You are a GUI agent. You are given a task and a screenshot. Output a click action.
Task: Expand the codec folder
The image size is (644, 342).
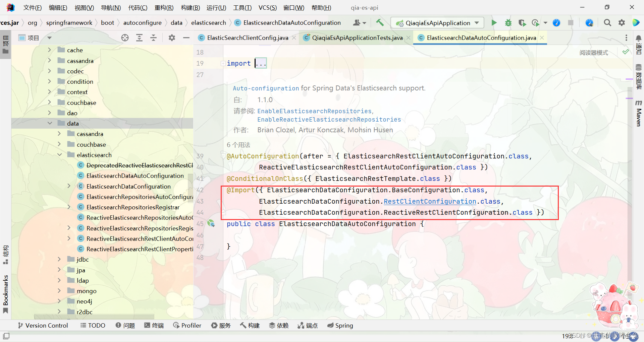(49, 71)
